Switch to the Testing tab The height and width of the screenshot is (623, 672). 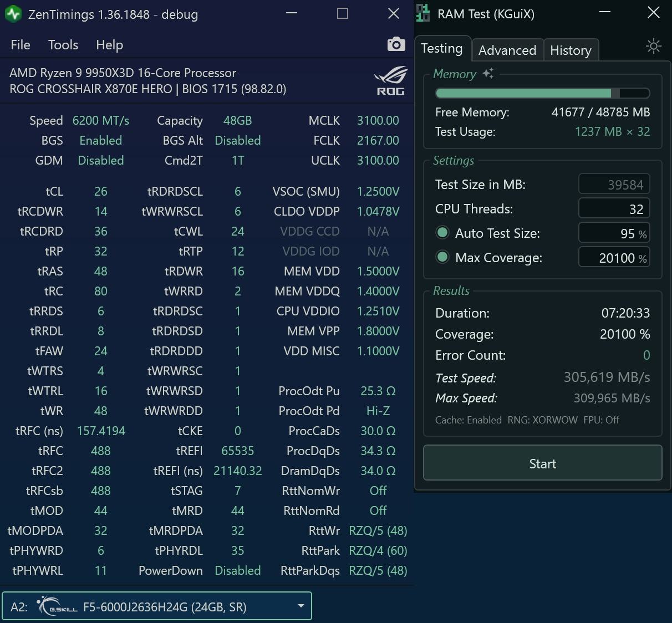442,49
